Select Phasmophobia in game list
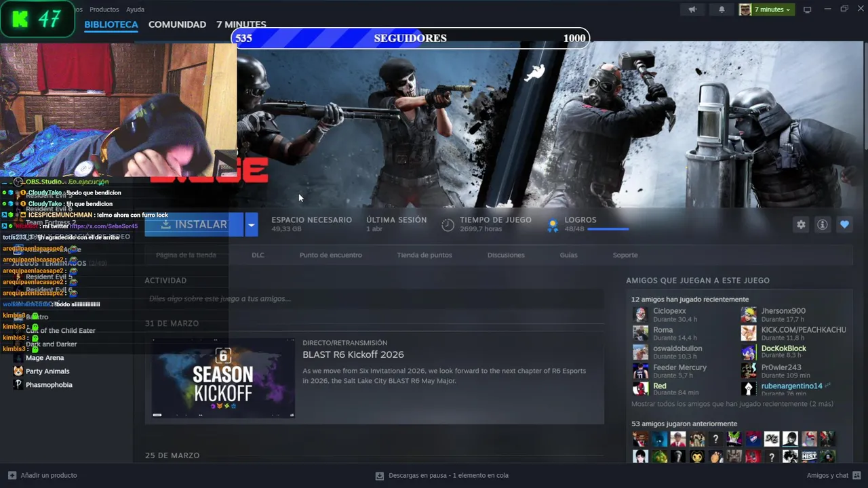This screenshot has height=488, width=868. 49,384
